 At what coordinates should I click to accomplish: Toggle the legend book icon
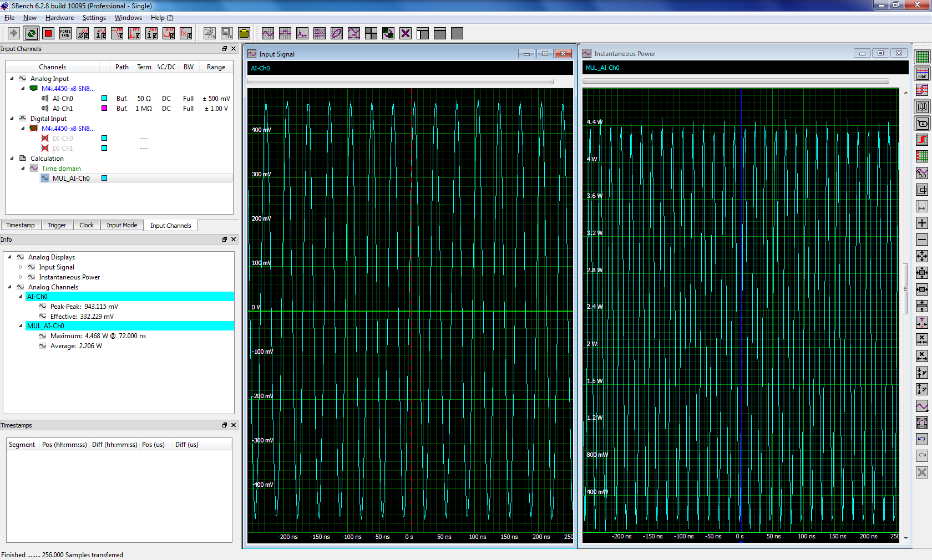point(922,106)
